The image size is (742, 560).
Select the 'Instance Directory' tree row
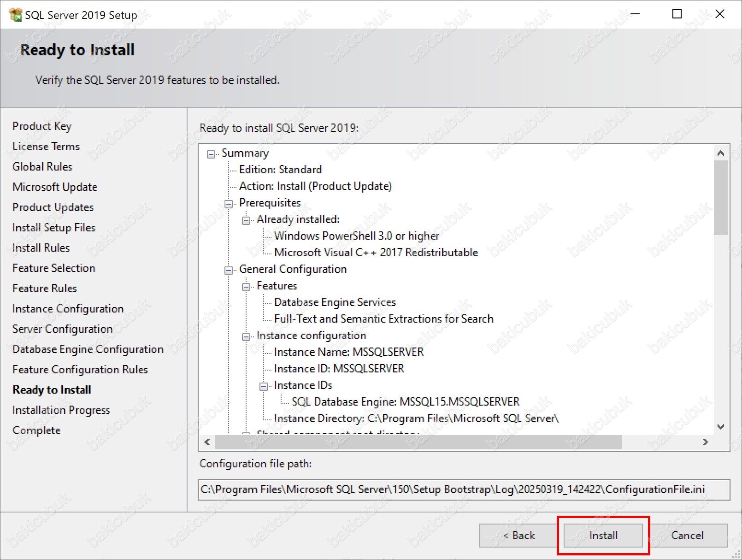point(416,419)
